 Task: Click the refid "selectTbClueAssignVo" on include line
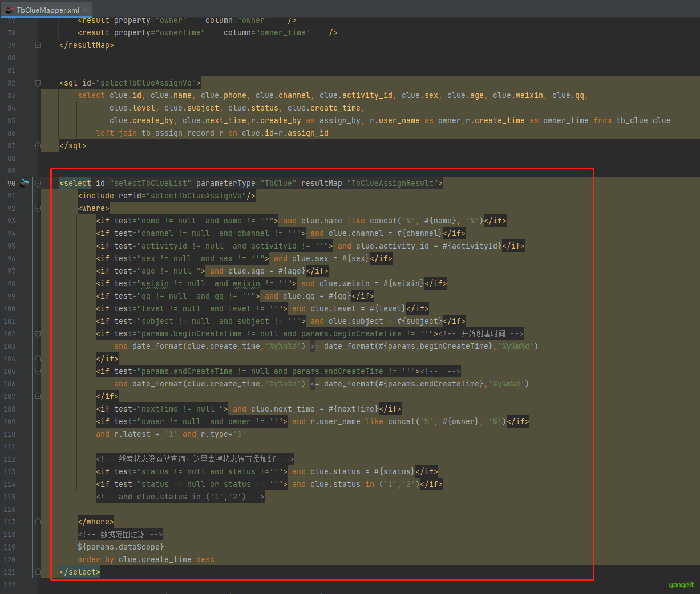click(x=196, y=196)
